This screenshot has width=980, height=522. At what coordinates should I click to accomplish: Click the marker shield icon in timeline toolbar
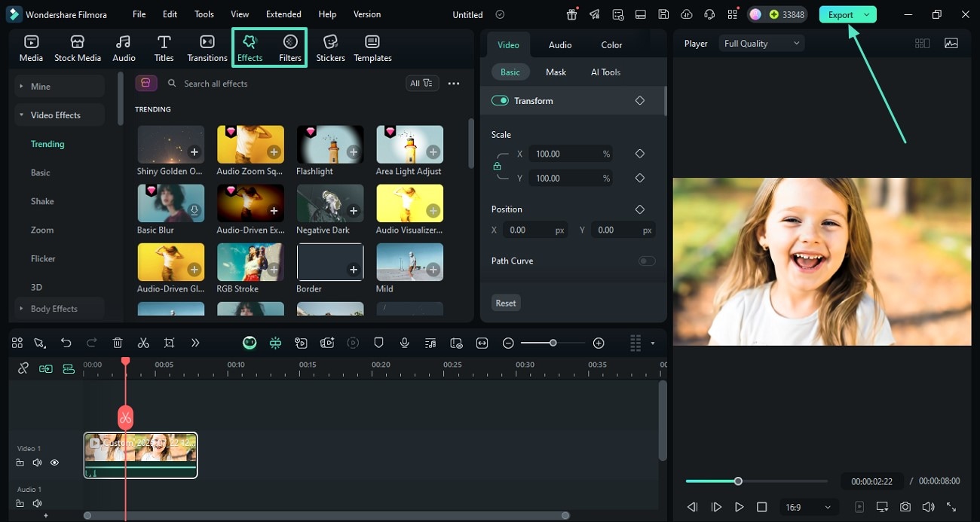379,343
